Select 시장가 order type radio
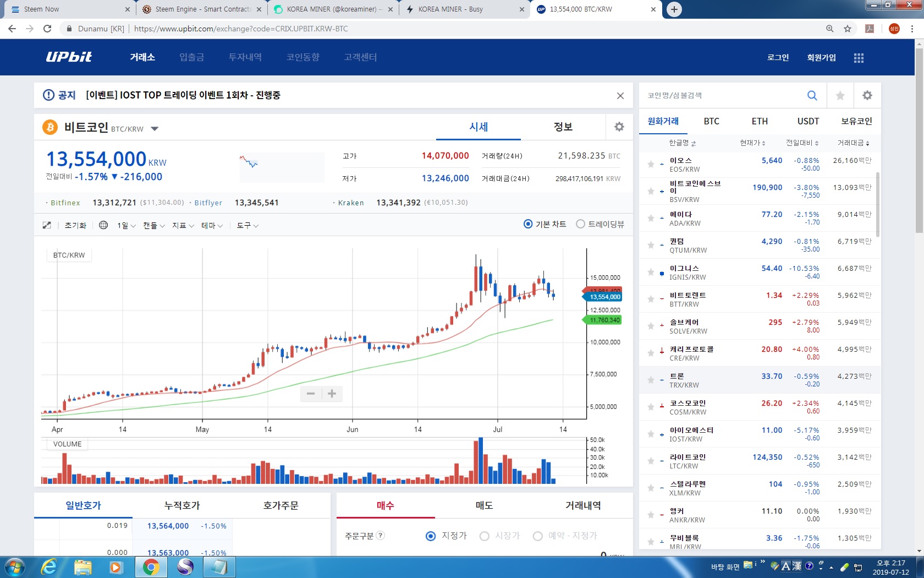The width and height of the screenshot is (924, 578). point(484,536)
